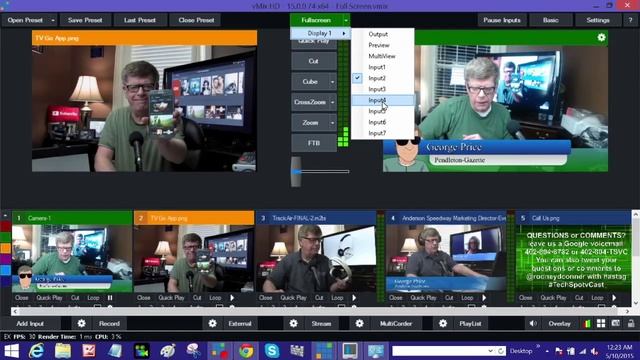Toggle Loop on TV Go App.png input
Screen dimensions: 640x360
[x=215, y=298]
